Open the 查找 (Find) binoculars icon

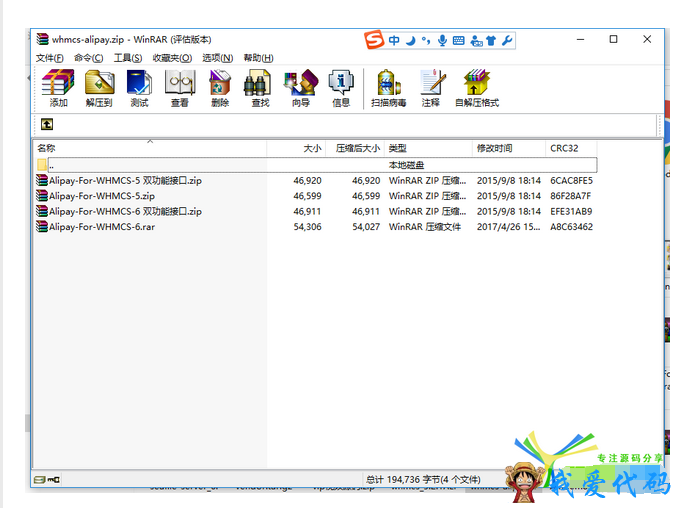pos(260,88)
